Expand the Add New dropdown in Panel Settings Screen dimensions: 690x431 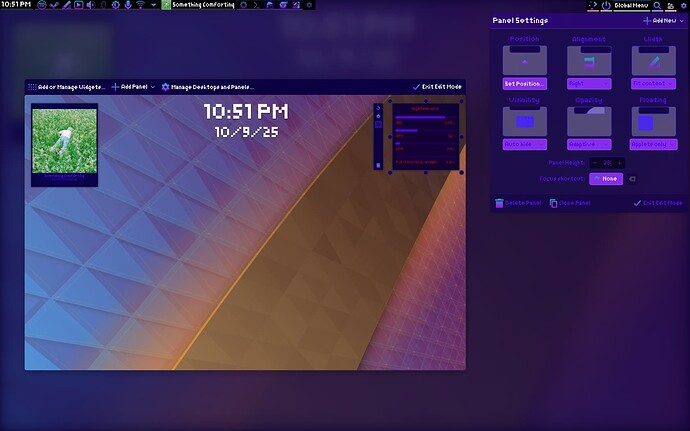point(664,21)
